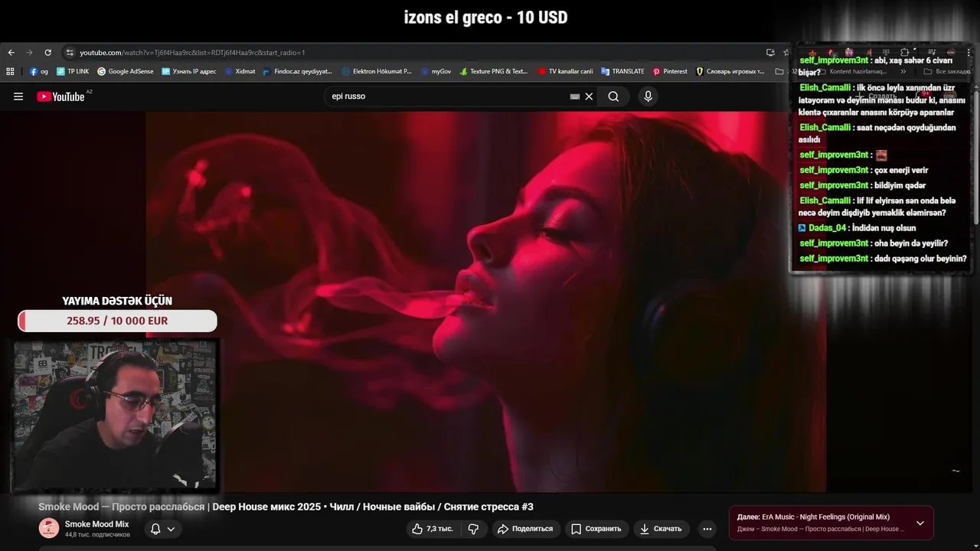The width and height of the screenshot is (980, 551).
Task: Open the three-dot more actions menu
Action: pyautogui.click(x=707, y=529)
